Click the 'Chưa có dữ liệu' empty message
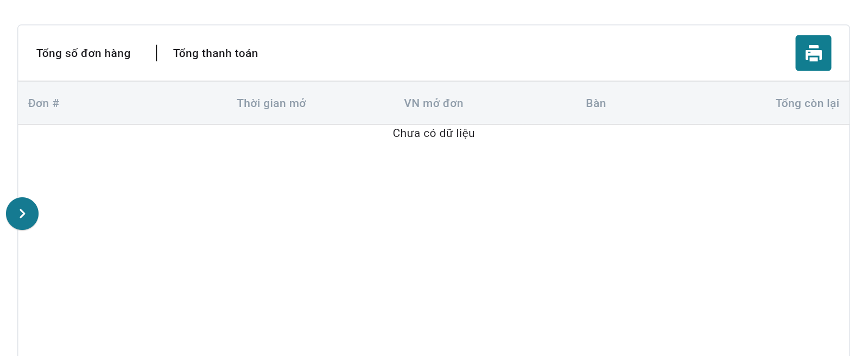This screenshot has height=356, width=868. pyautogui.click(x=434, y=133)
